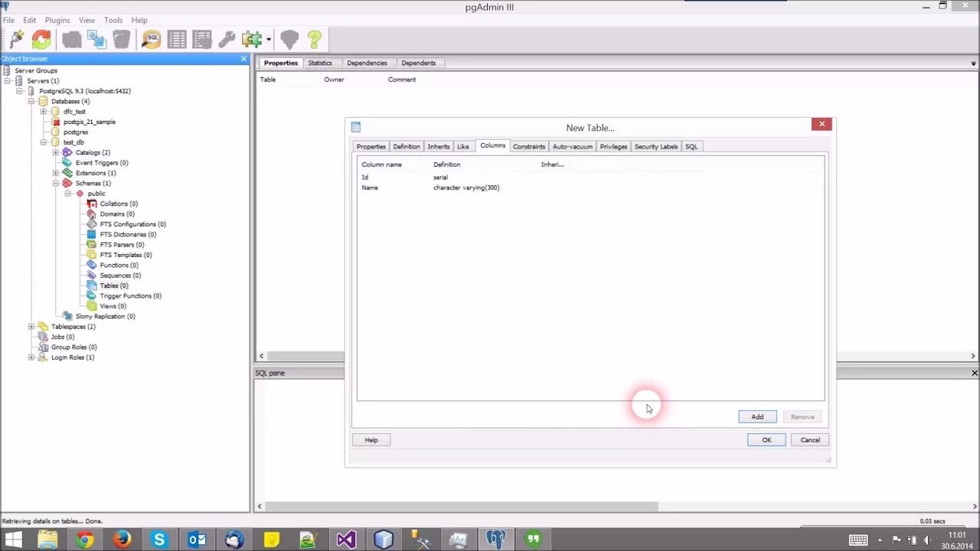Click the object Properties toolbar icon
Screen dimensions: 980x551
(x=72, y=39)
